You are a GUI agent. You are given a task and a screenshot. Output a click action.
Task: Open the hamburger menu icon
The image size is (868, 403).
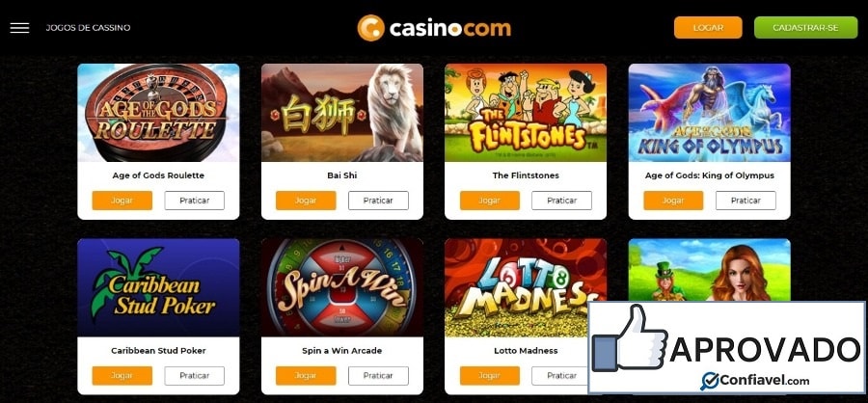19,28
